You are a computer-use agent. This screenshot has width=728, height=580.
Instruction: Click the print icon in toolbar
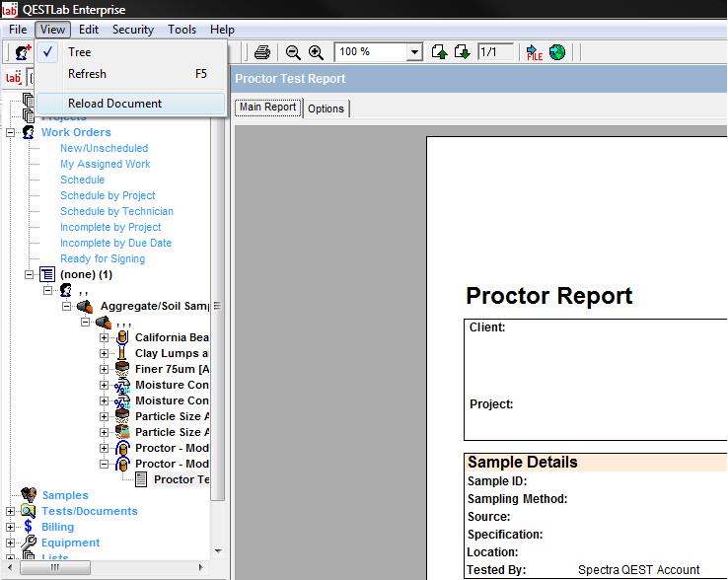[262, 52]
